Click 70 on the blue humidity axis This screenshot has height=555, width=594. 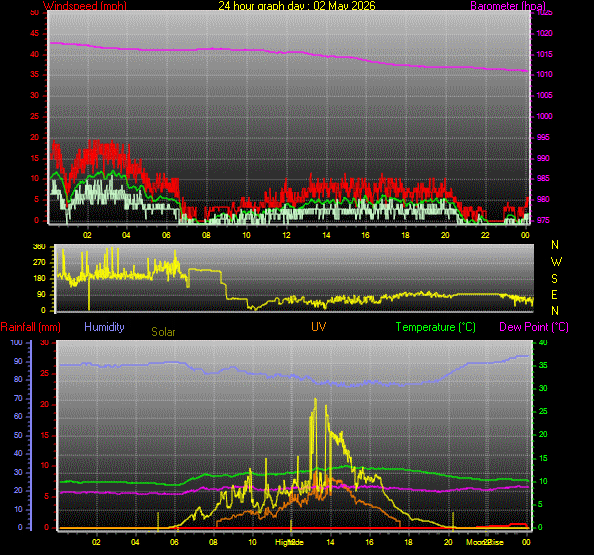coord(18,398)
